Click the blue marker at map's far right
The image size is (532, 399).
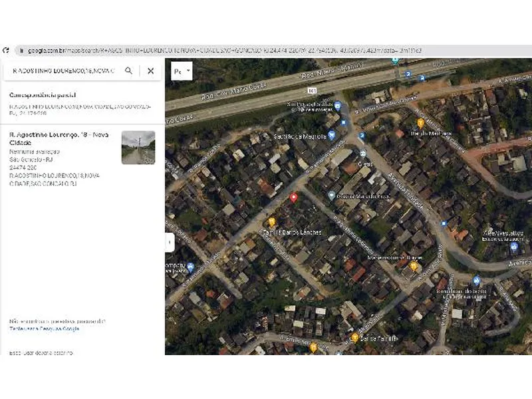tap(514, 247)
